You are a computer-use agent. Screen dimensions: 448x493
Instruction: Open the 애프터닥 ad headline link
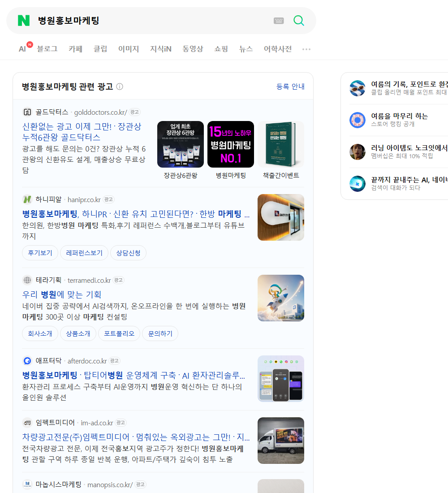click(134, 376)
